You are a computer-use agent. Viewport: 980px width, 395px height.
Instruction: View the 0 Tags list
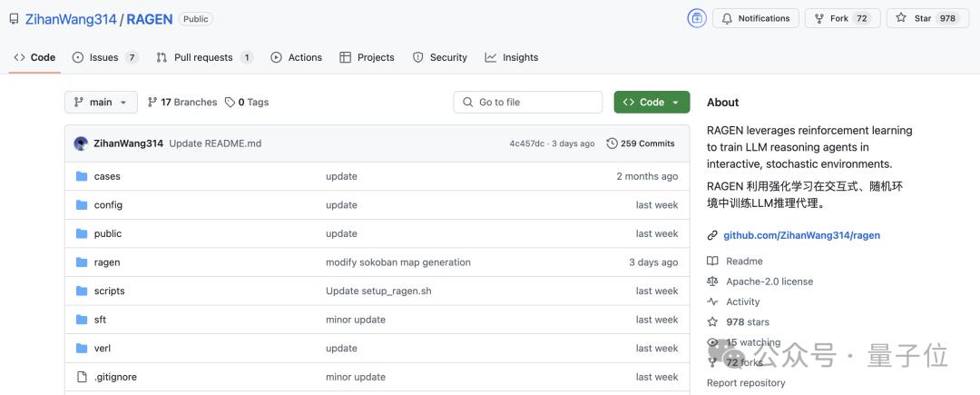tap(247, 103)
